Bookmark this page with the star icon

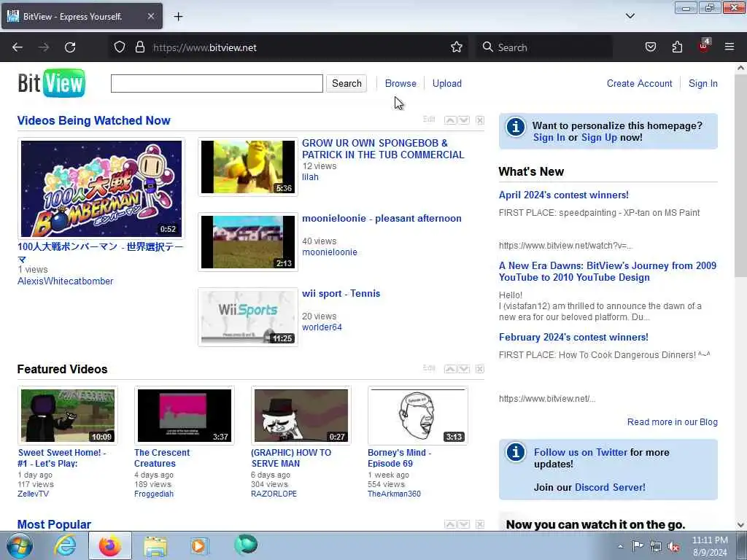coord(457,47)
